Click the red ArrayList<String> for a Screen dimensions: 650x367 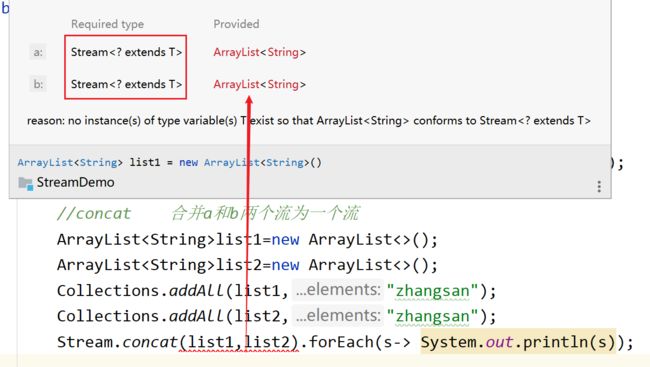[x=260, y=52]
